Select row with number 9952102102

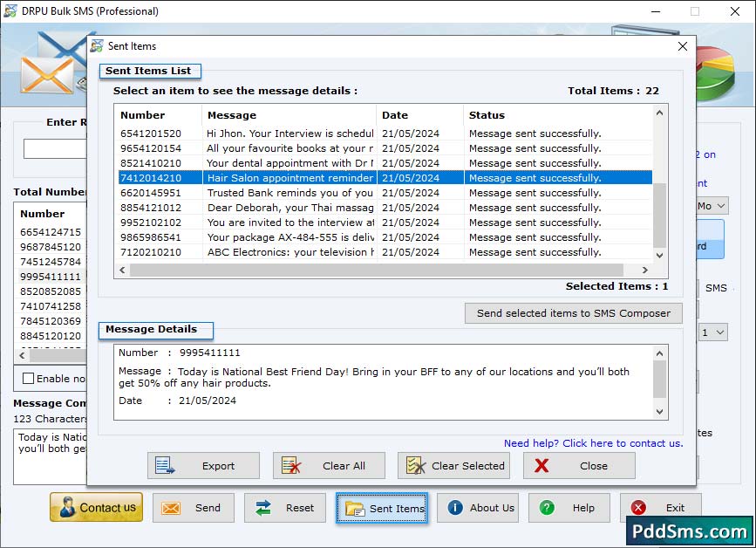[x=385, y=223]
